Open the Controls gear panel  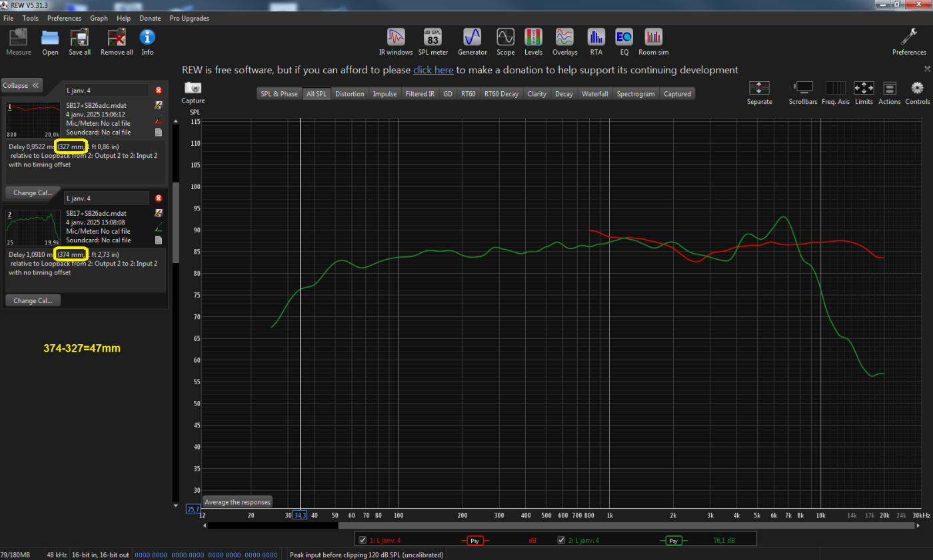coord(918,93)
